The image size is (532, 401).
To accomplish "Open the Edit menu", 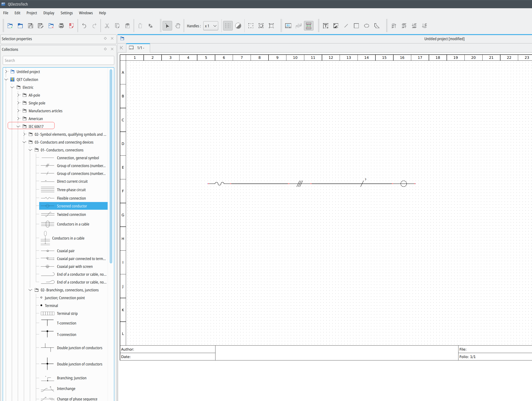I will click(17, 13).
